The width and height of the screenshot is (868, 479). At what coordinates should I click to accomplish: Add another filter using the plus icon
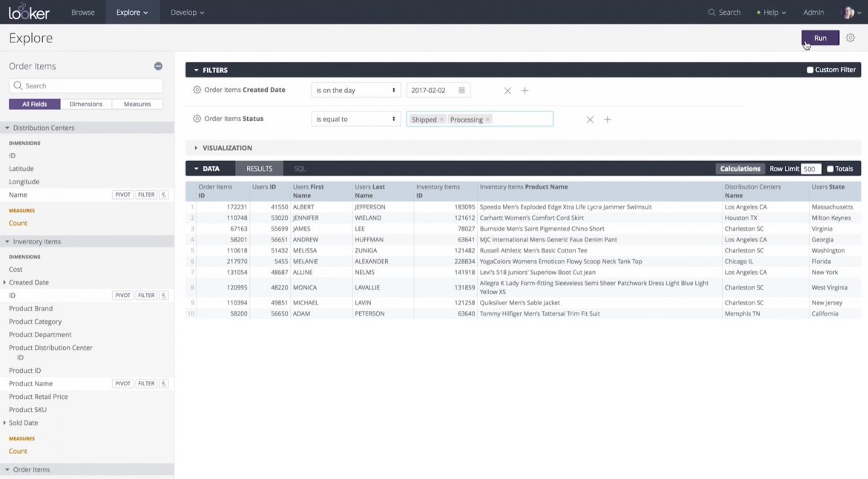click(525, 89)
